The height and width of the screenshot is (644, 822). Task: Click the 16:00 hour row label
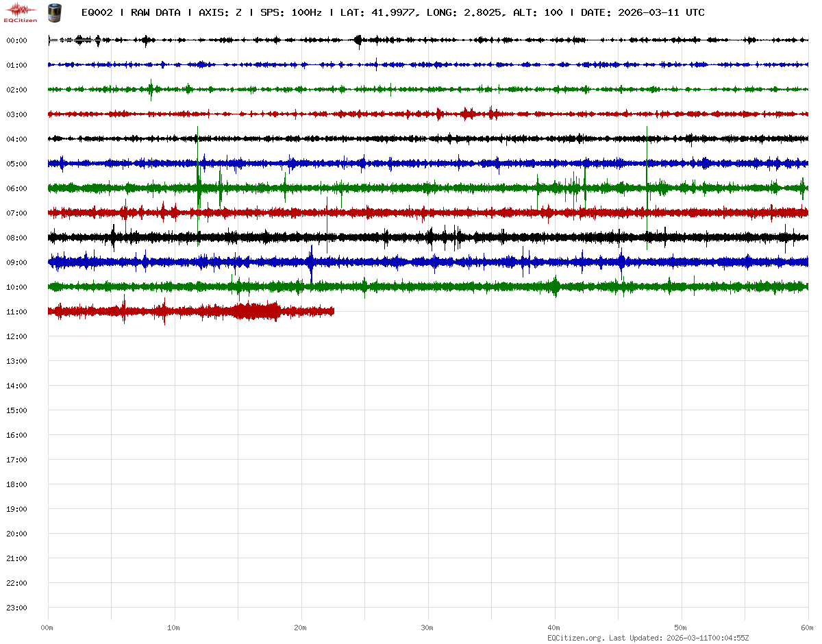point(16,435)
